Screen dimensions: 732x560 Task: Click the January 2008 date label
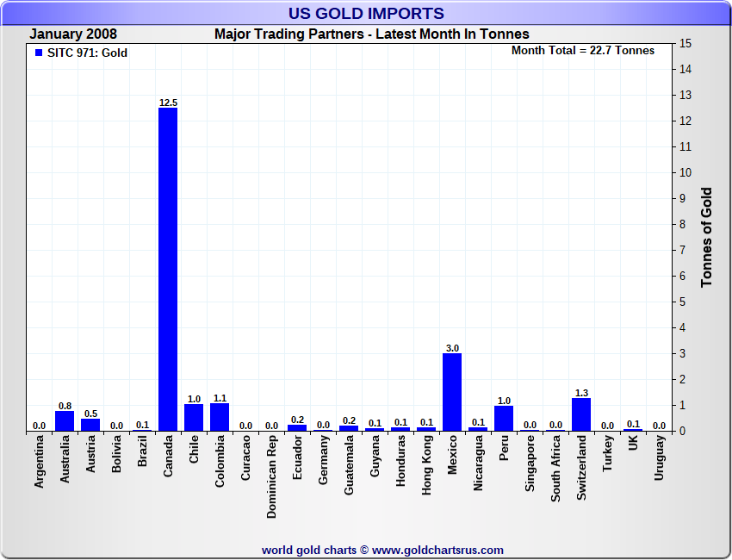click(73, 34)
